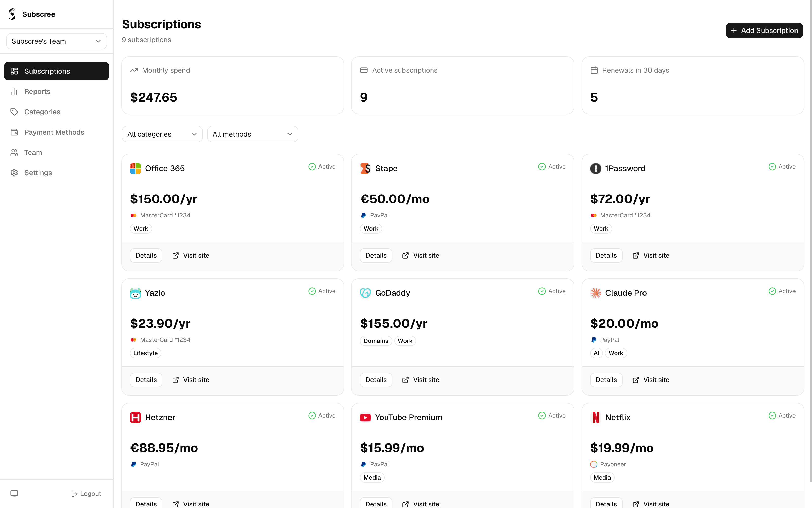Screen dimensions: 812x508
Task: Open Details for Claude Pro
Action: click(x=606, y=380)
